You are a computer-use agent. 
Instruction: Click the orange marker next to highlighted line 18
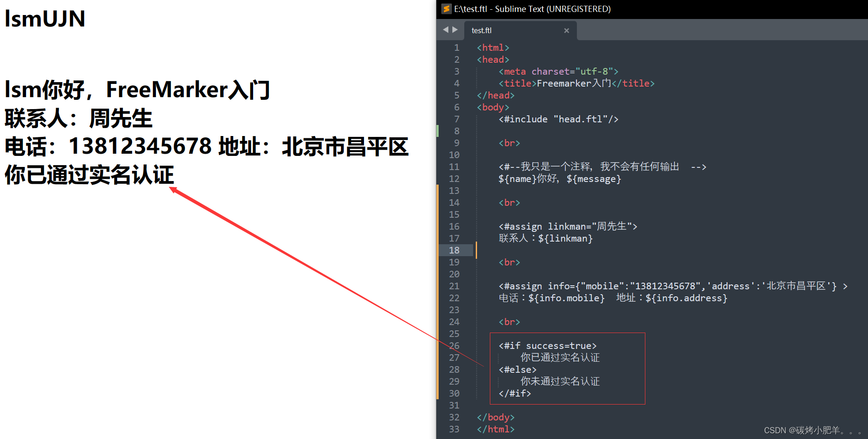point(475,250)
